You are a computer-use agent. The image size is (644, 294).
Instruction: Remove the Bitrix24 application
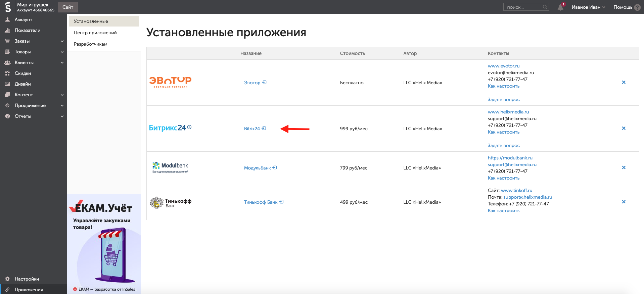point(624,128)
